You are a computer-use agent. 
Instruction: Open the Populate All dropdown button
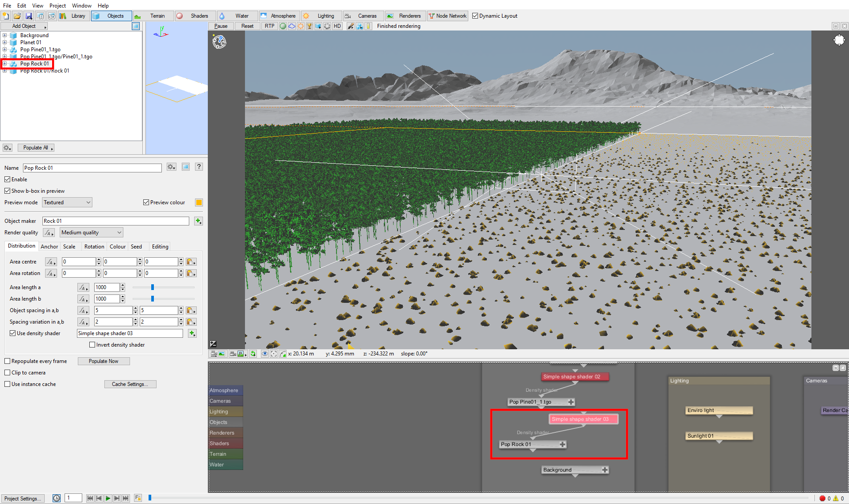pos(36,148)
